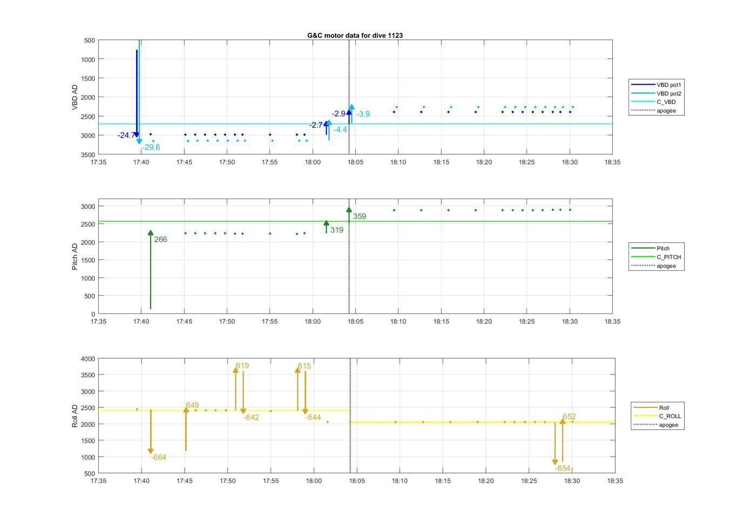
Task: Click the '4000' tick on the Roll axis
Action: pos(87,359)
